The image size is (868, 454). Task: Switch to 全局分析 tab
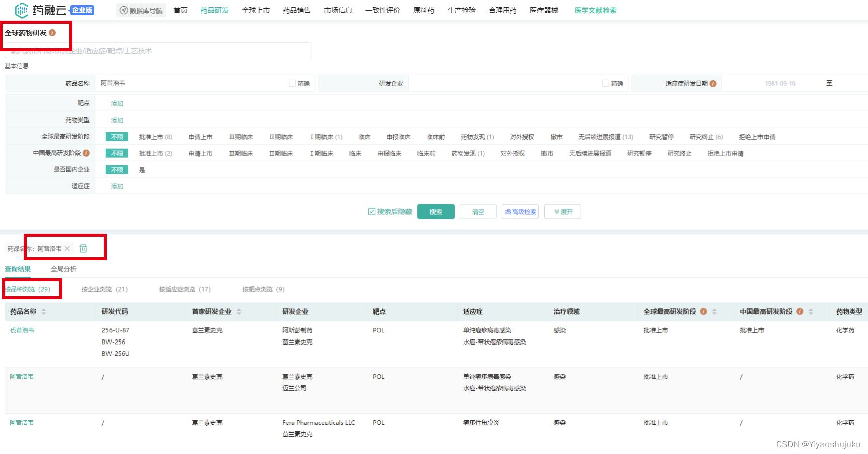pyautogui.click(x=64, y=269)
